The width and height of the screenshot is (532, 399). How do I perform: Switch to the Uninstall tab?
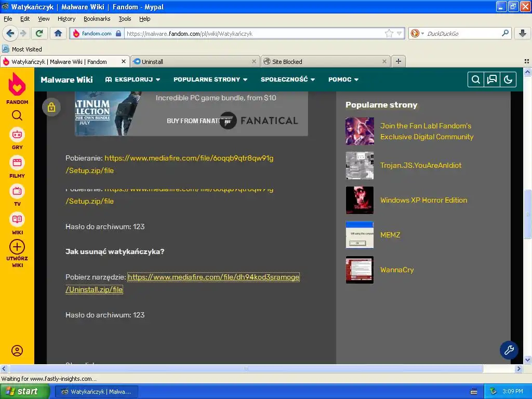[195, 61]
